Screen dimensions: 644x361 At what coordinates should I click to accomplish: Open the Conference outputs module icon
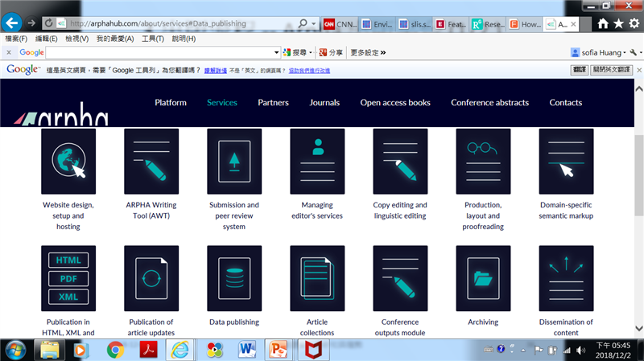(400, 278)
